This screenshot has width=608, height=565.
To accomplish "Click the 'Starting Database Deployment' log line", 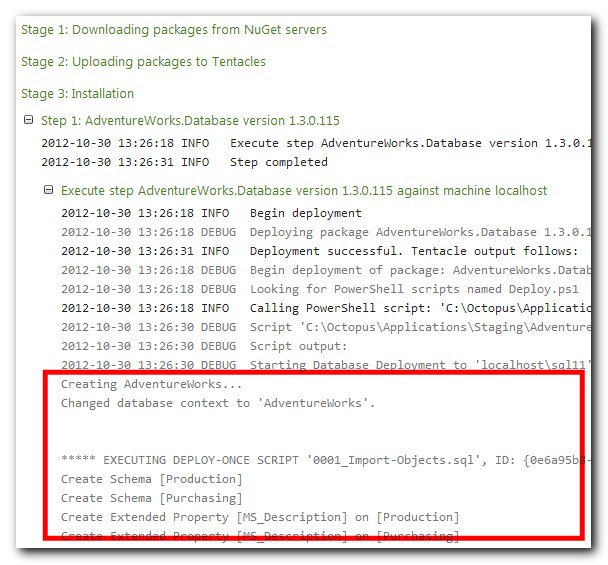I will pos(420,365).
